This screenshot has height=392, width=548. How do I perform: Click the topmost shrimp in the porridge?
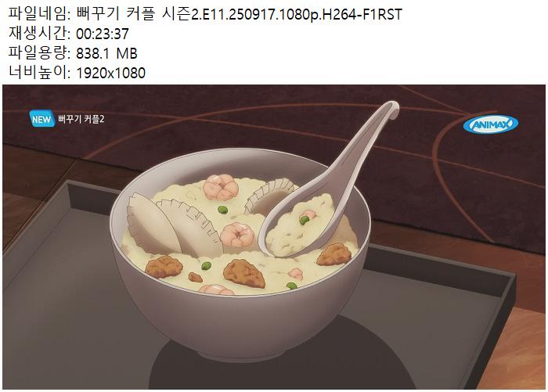pos(221,187)
